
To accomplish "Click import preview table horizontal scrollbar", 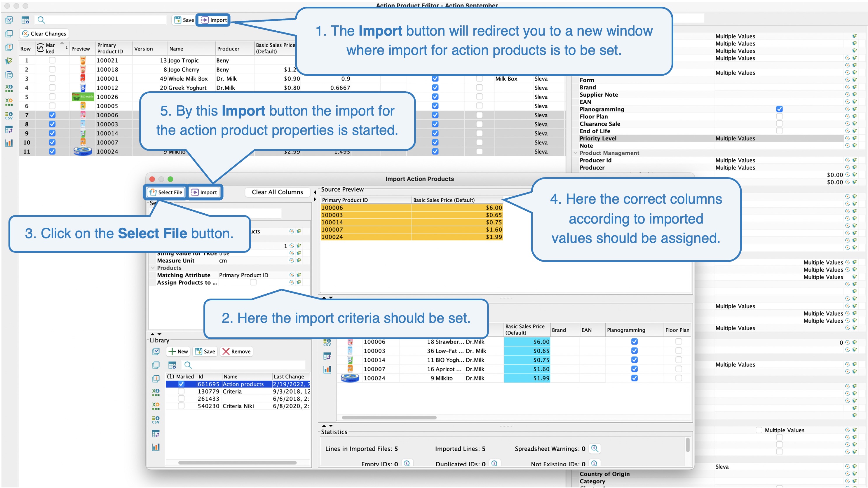I will pos(389,418).
